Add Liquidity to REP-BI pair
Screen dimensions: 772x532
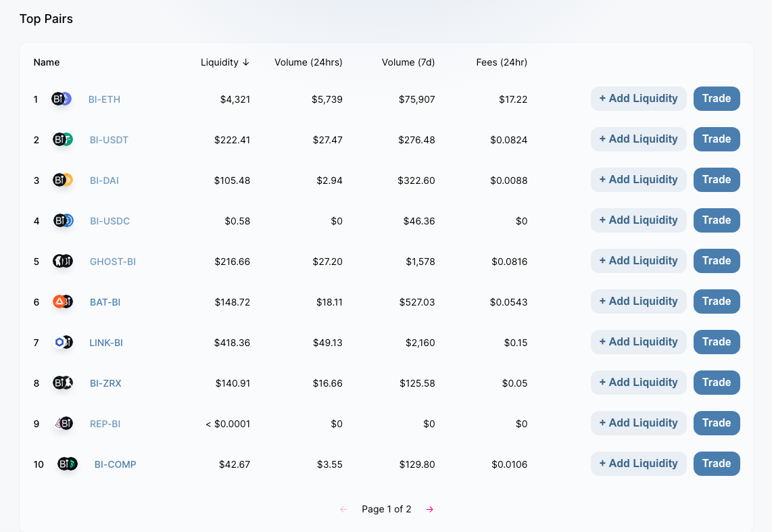(x=639, y=422)
